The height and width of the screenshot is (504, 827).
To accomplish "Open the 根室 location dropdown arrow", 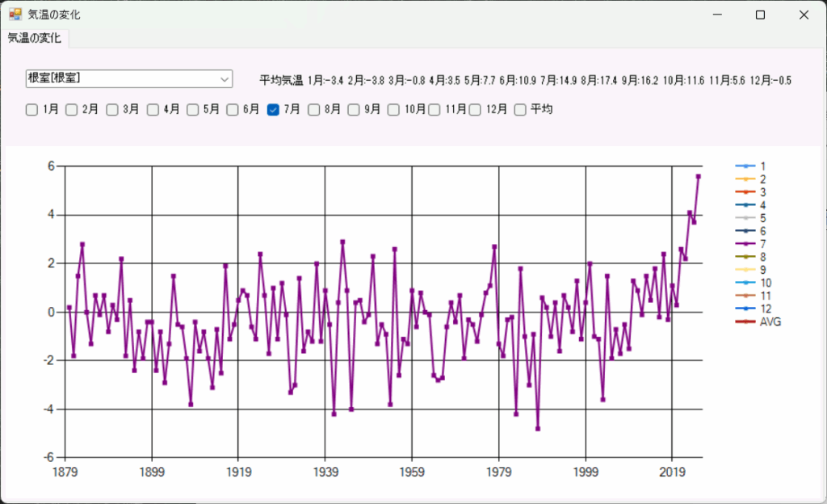I will click(224, 78).
